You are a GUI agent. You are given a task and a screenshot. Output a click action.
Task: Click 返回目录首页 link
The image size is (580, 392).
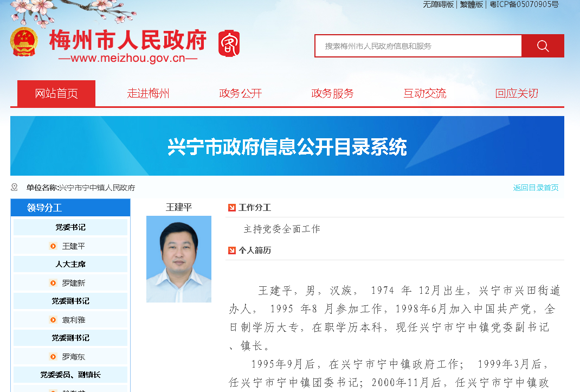pyautogui.click(x=536, y=188)
